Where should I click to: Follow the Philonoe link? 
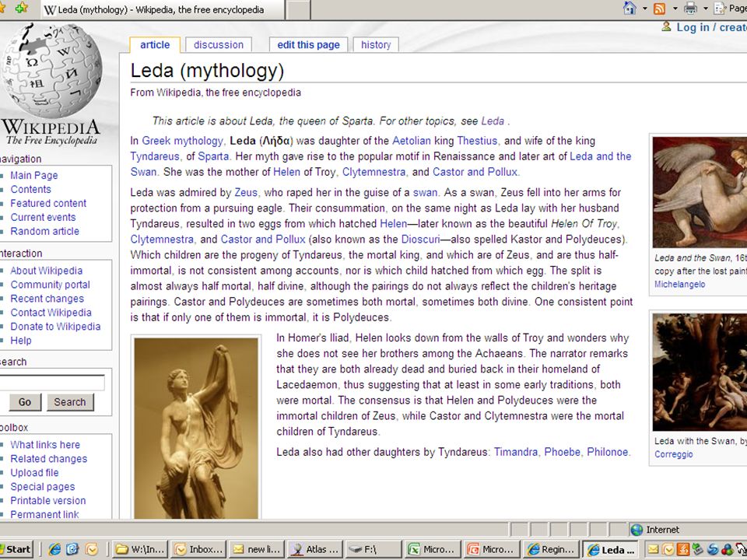[608, 452]
